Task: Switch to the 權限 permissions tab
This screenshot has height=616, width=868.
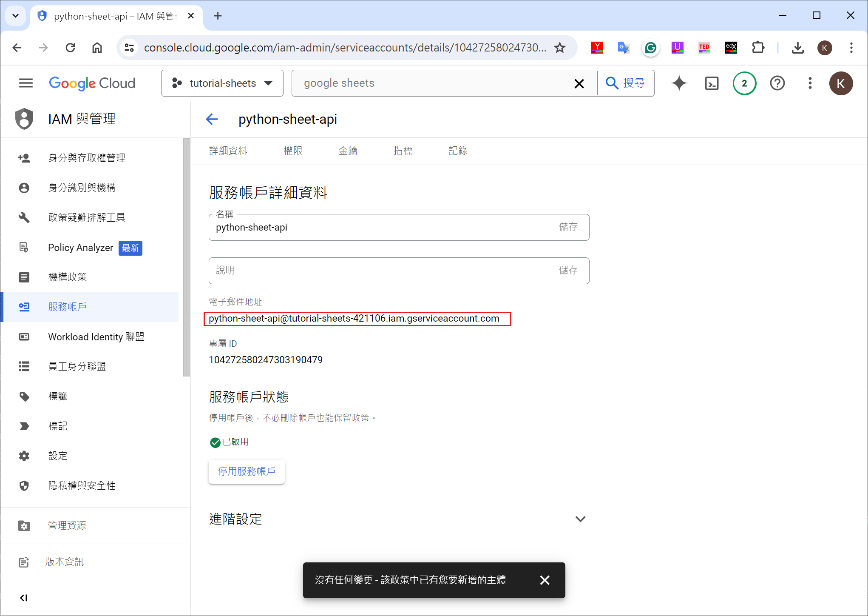Action: coord(293,151)
